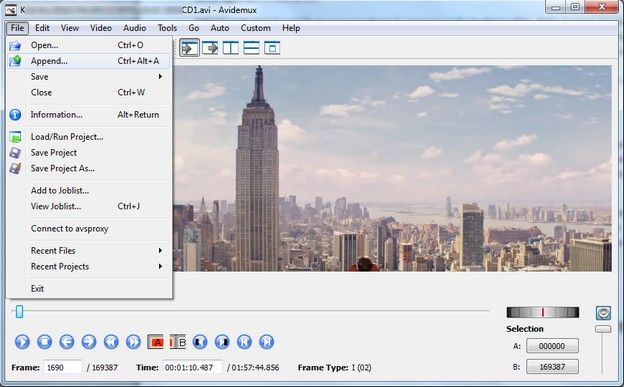This screenshot has width=624, height=387.
Task: Click the Frame number input field
Action: (x=63, y=367)
